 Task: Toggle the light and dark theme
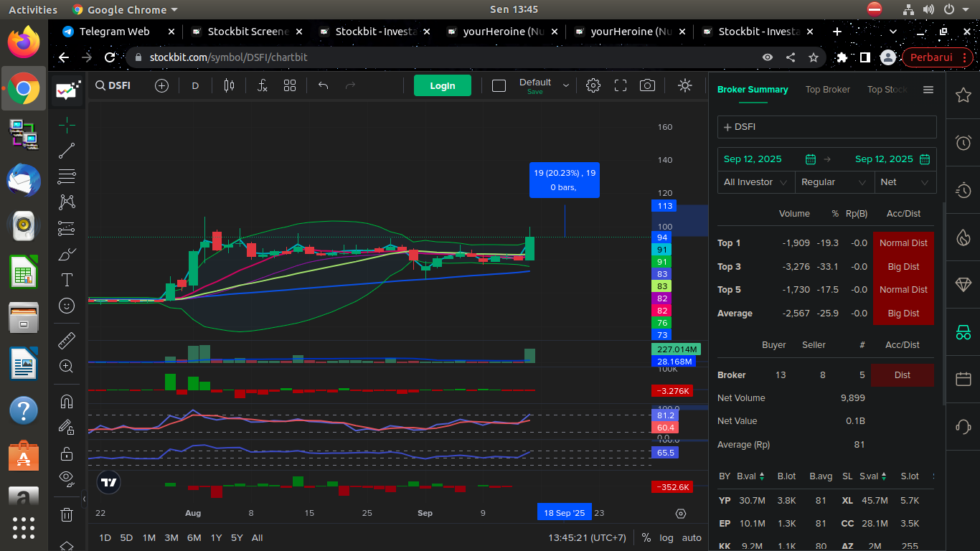pyautogui.click(x=685, y=85)
